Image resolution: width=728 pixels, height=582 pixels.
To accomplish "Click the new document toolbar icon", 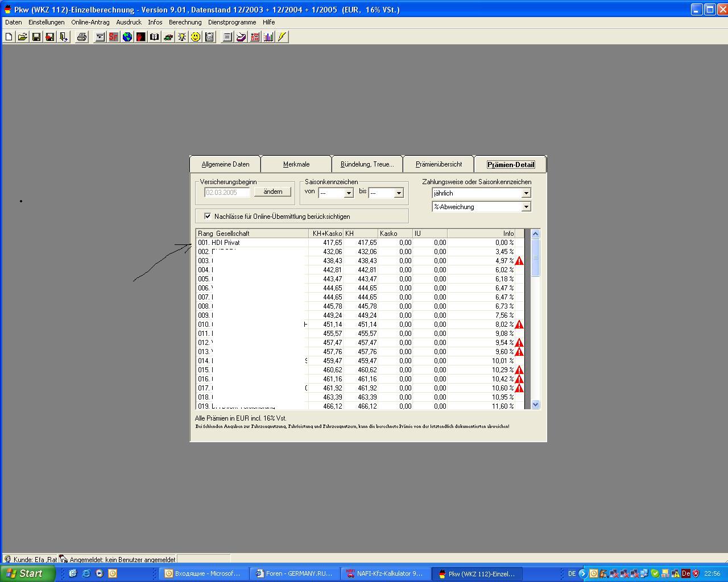I will click(9, 37).
